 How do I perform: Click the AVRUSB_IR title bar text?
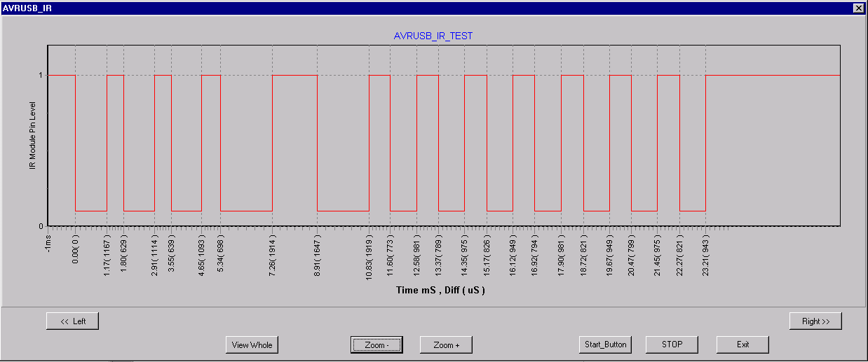pos(27,8)
